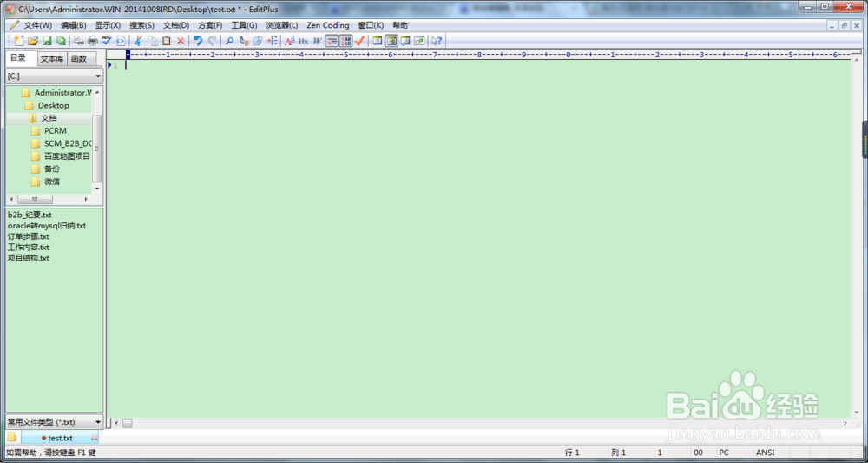The image size is (868, 463).
Task: Click the context Help pointer icon
Action: 437,41
